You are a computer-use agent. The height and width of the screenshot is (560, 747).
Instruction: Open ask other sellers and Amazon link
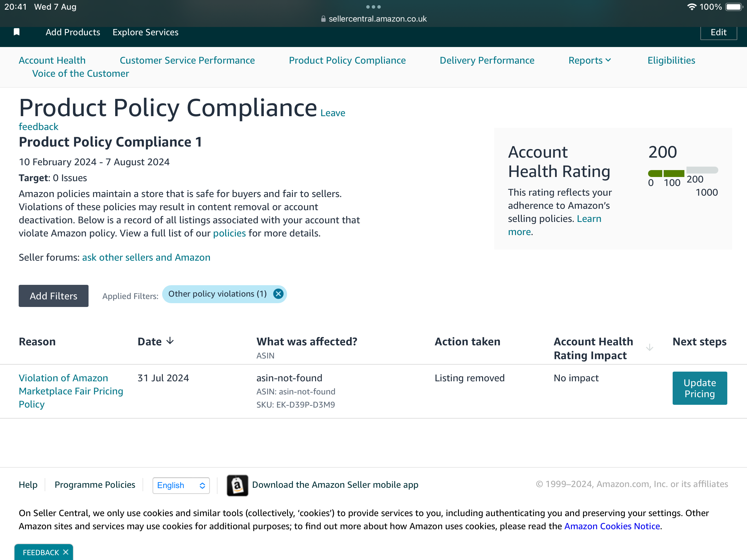[146, 258]
